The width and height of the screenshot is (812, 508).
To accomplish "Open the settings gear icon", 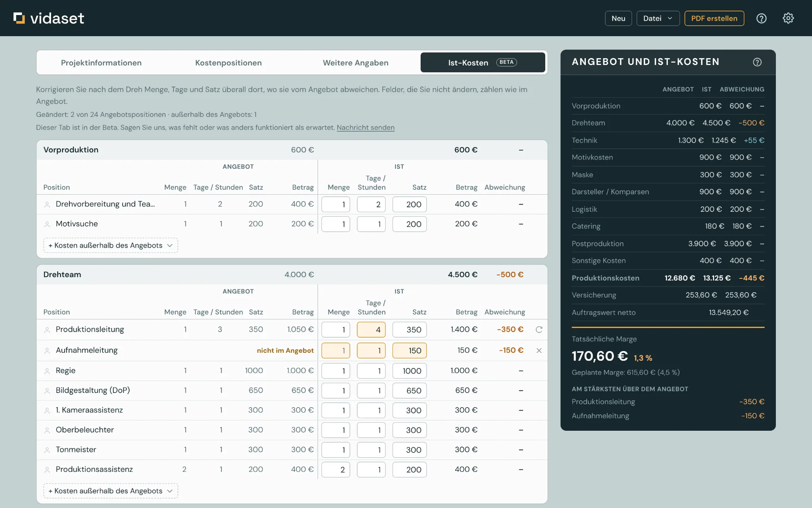I will point(788,18).
